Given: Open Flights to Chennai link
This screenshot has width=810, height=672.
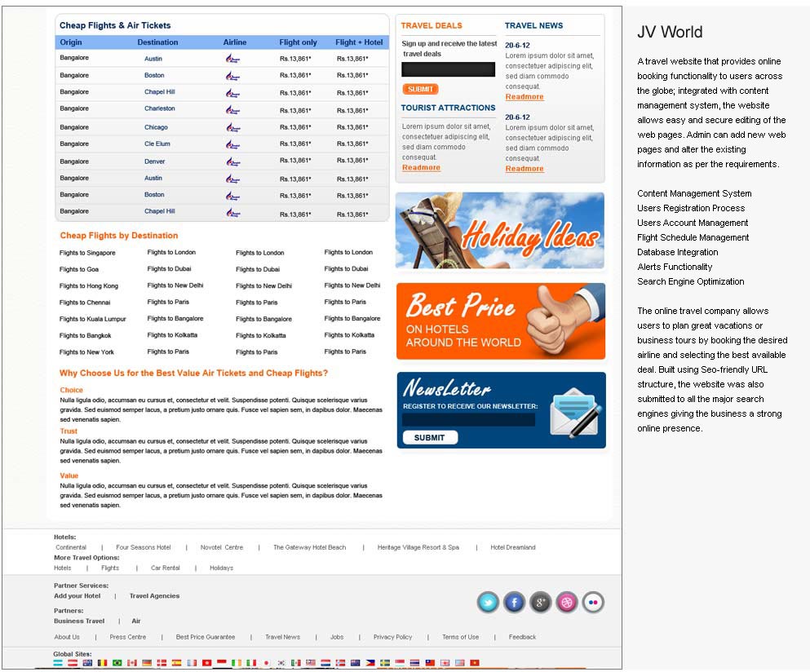Looking at the screenshot, I should point(85,303).
